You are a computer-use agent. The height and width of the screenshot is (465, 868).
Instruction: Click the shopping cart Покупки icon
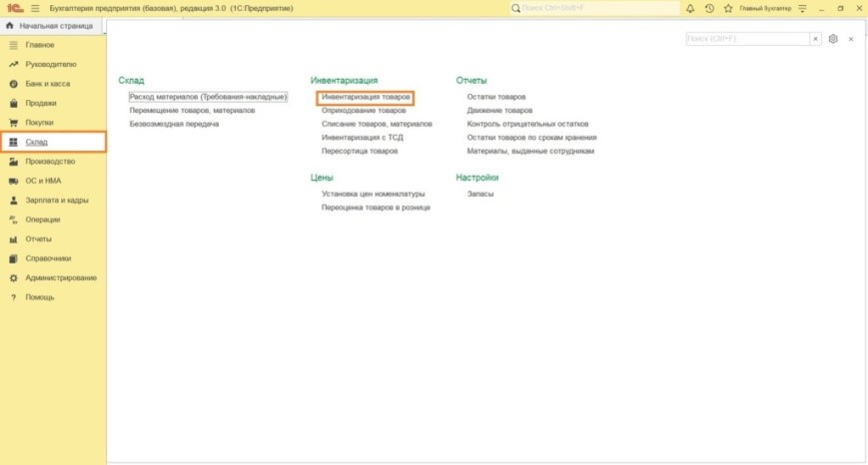(x=14, y=123)
